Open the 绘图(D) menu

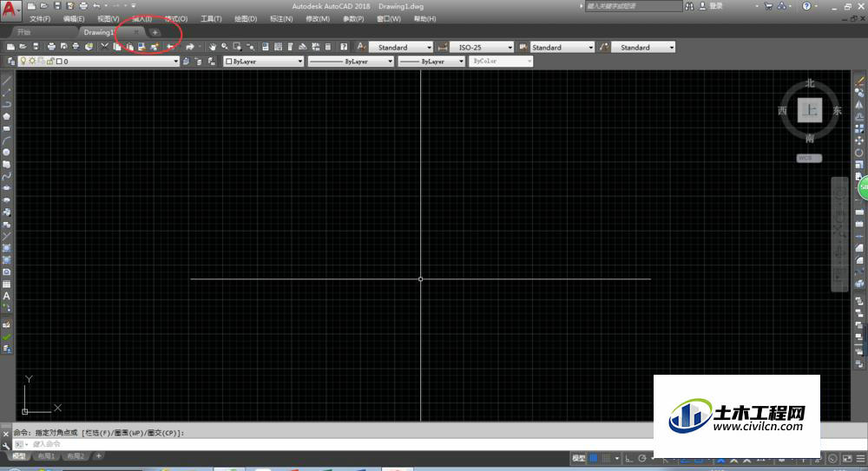pos(246,19)
